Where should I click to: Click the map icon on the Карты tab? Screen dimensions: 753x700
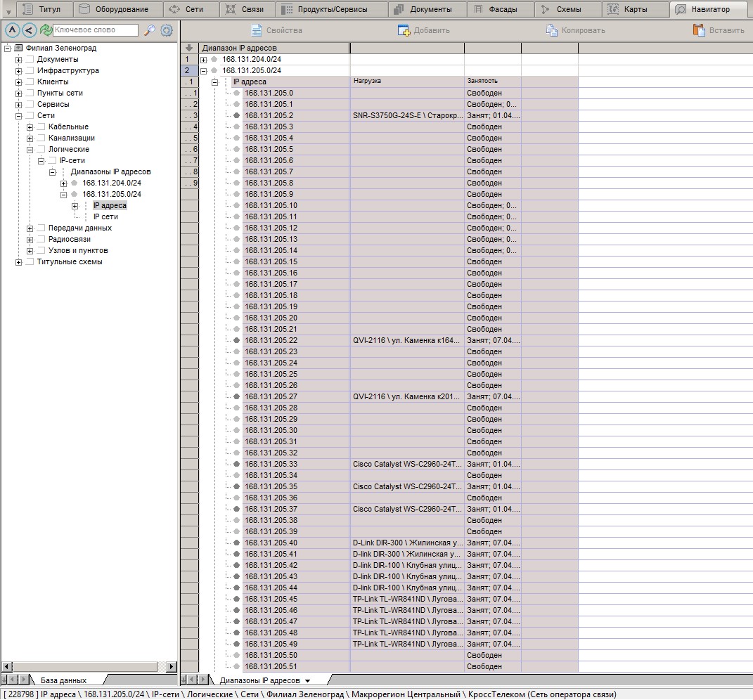(x=613, y=9)
